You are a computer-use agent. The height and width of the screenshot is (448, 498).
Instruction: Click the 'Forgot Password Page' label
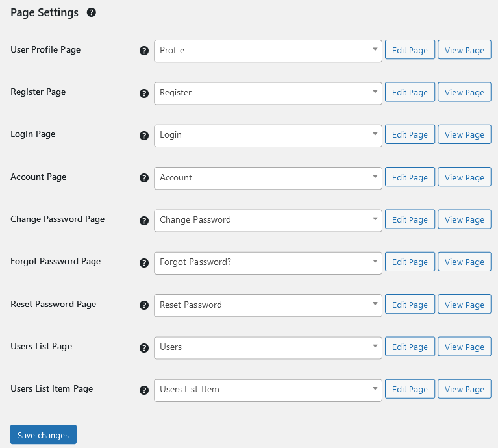point(56,262)
